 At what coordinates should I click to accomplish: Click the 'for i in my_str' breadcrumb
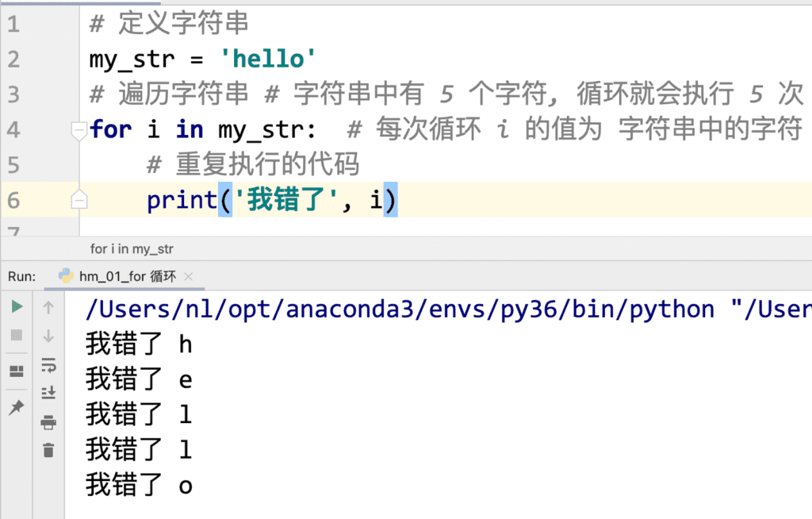[x=132, y=249]
